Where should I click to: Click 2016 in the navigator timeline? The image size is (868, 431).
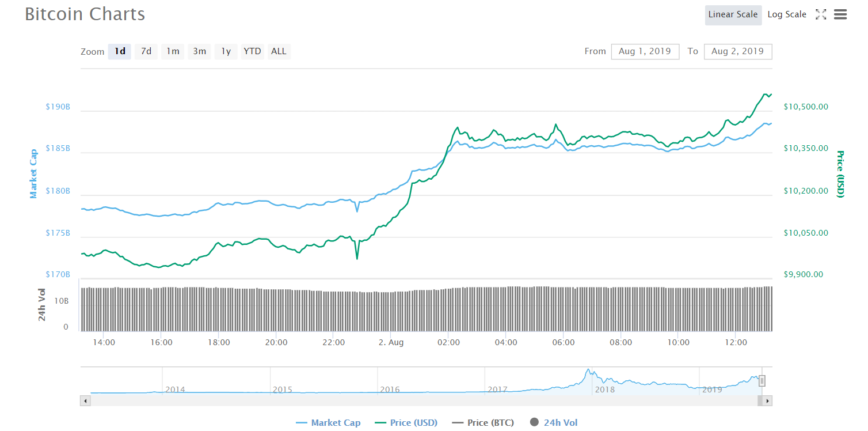click(x=390, y=390)
